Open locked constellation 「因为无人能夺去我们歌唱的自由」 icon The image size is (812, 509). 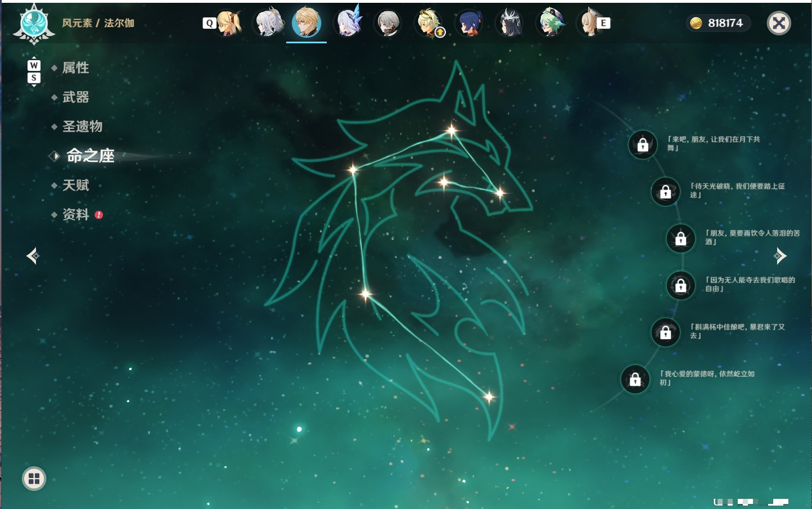click(x=680, y=285)
